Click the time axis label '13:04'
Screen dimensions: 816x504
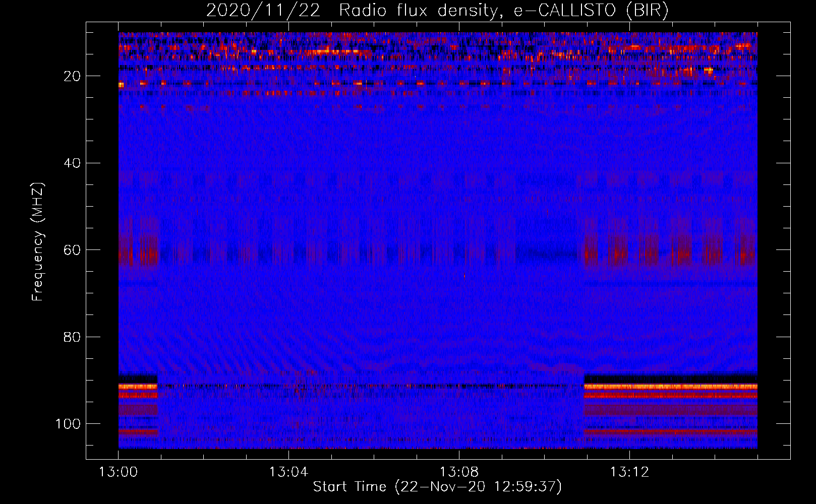point(288,472)
